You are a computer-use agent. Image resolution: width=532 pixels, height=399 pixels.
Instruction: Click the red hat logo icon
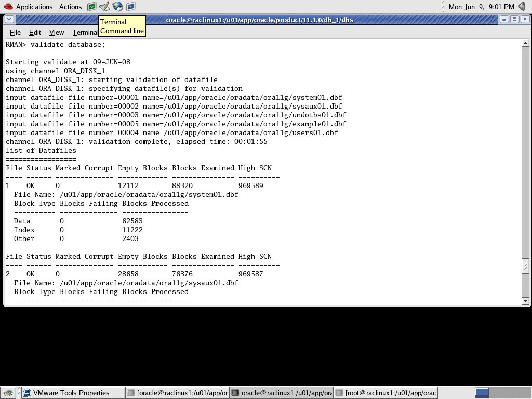point(8,6)
